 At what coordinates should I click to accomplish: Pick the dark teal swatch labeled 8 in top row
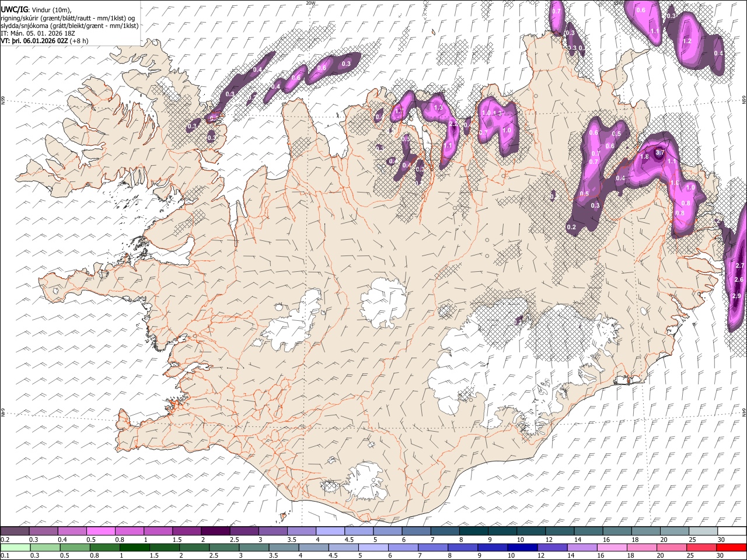(474, 531)
